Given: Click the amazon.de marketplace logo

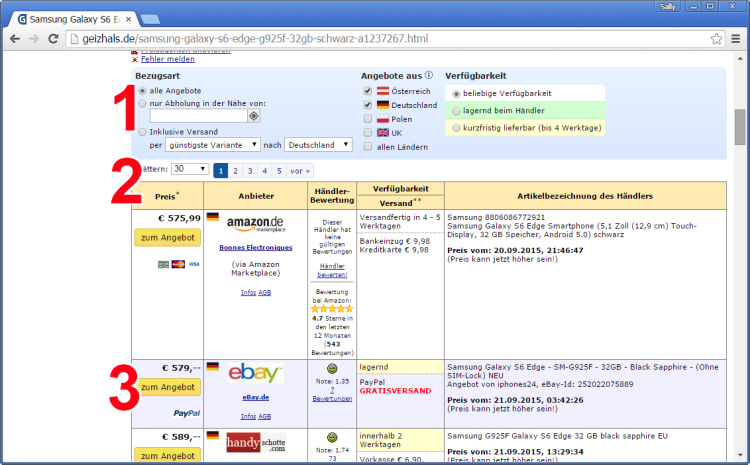Looking at the screenshot, I should click(255, 223).
